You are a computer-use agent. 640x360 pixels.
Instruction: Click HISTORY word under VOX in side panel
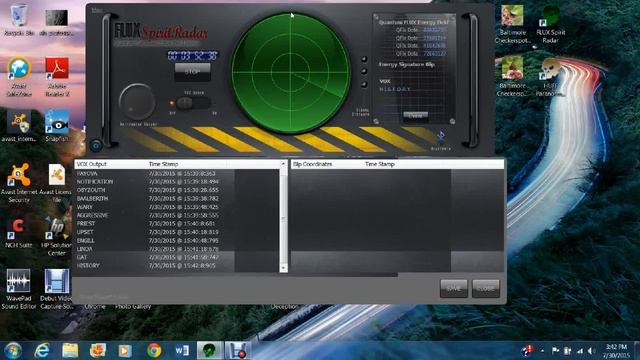coord(395,89)
